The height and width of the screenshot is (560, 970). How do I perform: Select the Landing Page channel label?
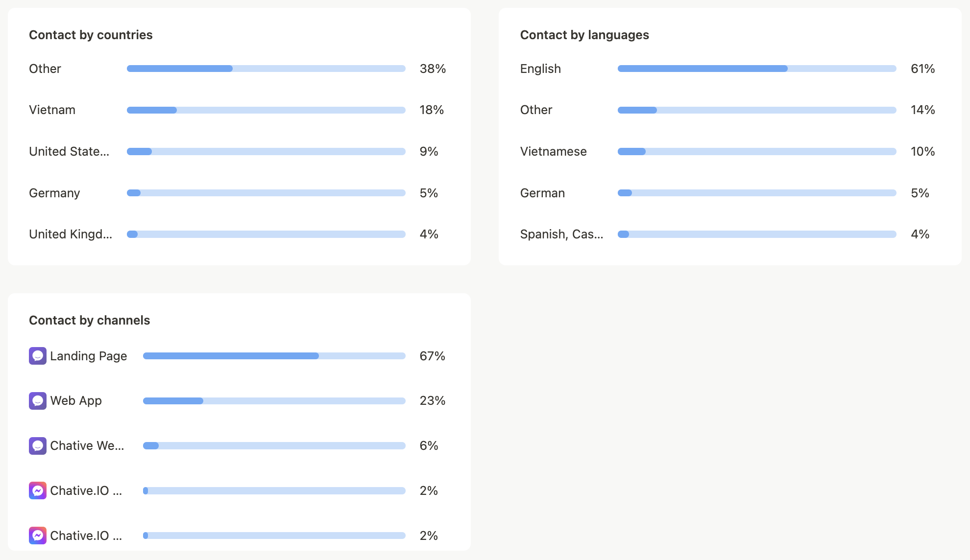(x=89, y=356)
